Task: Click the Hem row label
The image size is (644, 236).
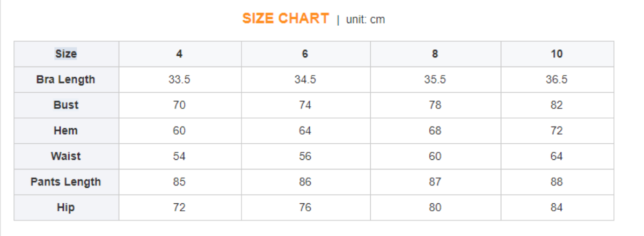Action: (x=65, y=130)
